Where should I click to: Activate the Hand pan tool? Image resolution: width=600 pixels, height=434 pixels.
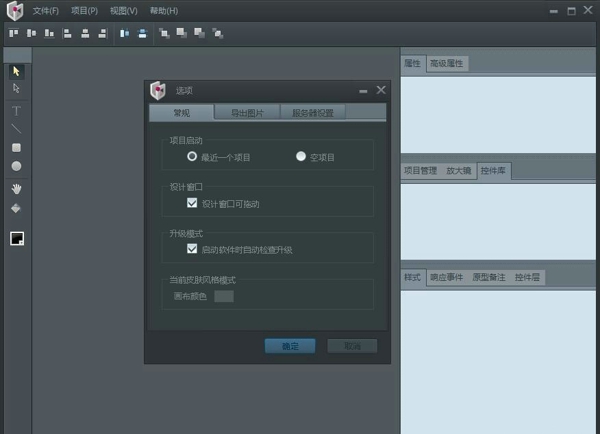(16, 188)
